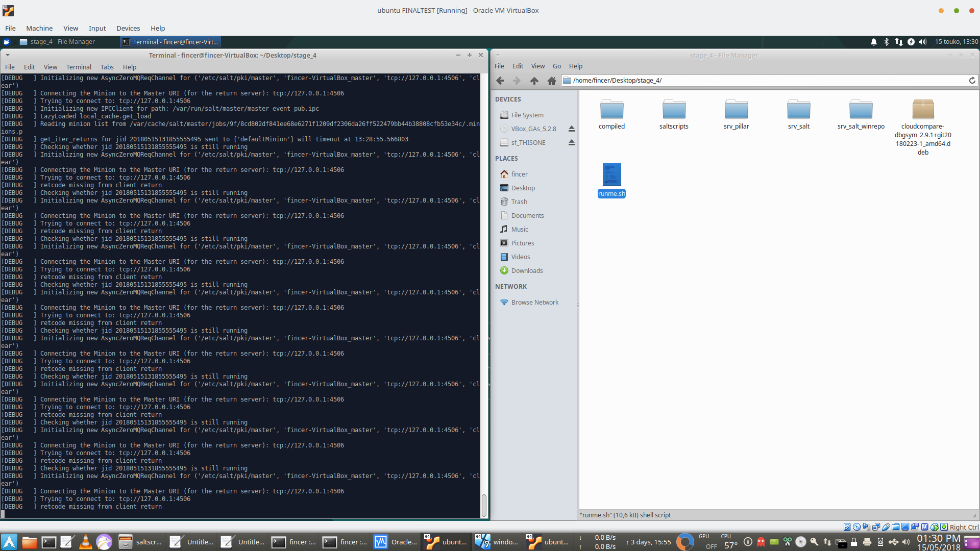Viewport: 980px width, 551px height.
Task: Open the terminal window menu arrow
Action: [x=7, y=55]
